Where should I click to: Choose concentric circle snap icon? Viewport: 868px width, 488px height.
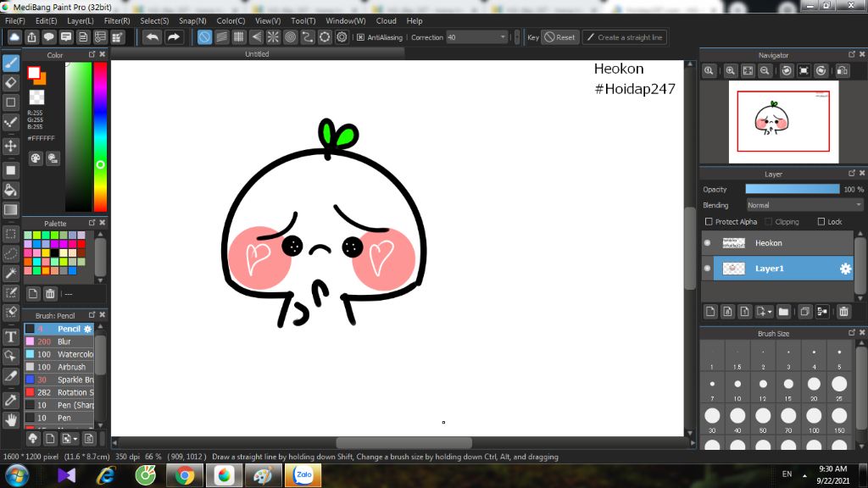pos(290,37)
